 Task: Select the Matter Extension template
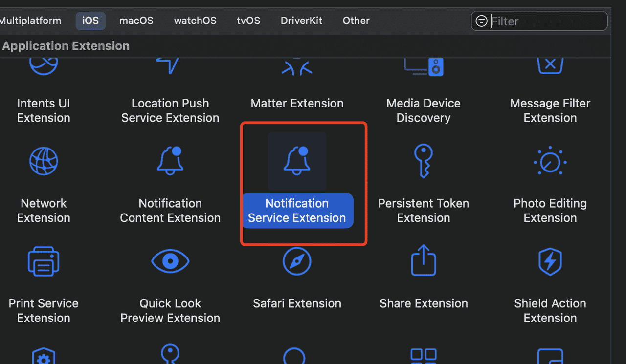point(297,103)
